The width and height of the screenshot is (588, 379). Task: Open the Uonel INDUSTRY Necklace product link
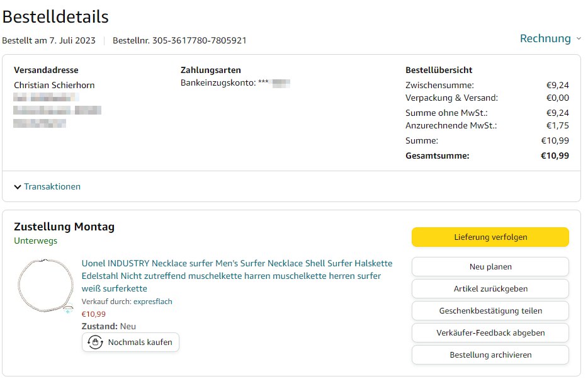coord(237,276)
